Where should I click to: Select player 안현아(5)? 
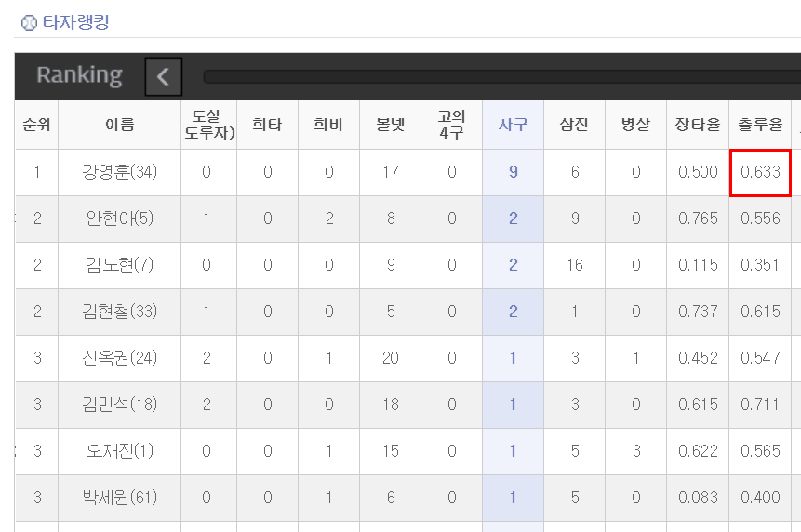(x=119, y=219)
